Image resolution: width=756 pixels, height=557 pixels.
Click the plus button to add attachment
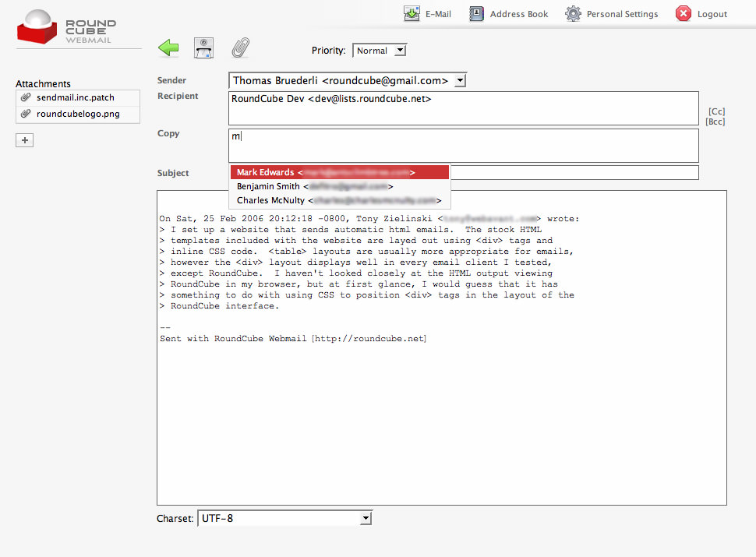(x=25, y=140)
